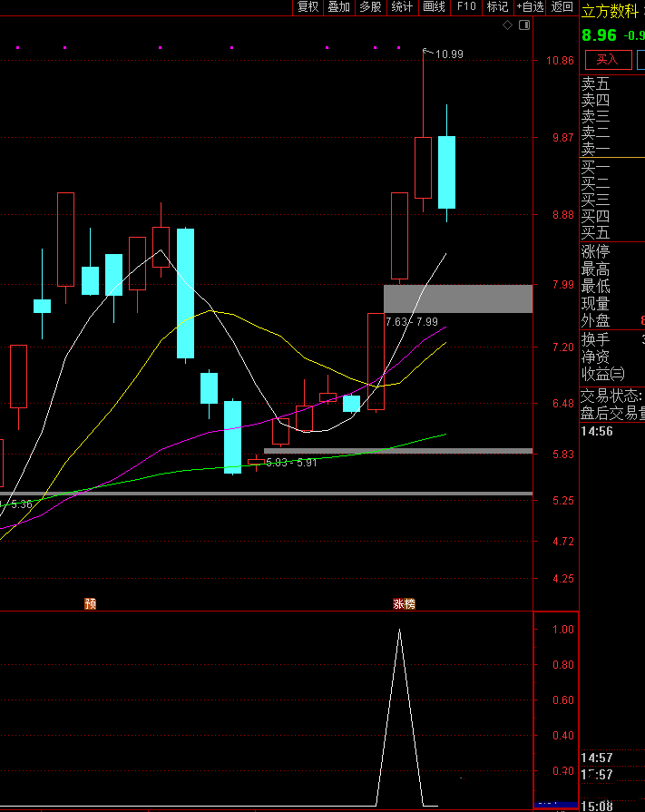
Task: Click the 返回 back button
Action: point(562,7)
